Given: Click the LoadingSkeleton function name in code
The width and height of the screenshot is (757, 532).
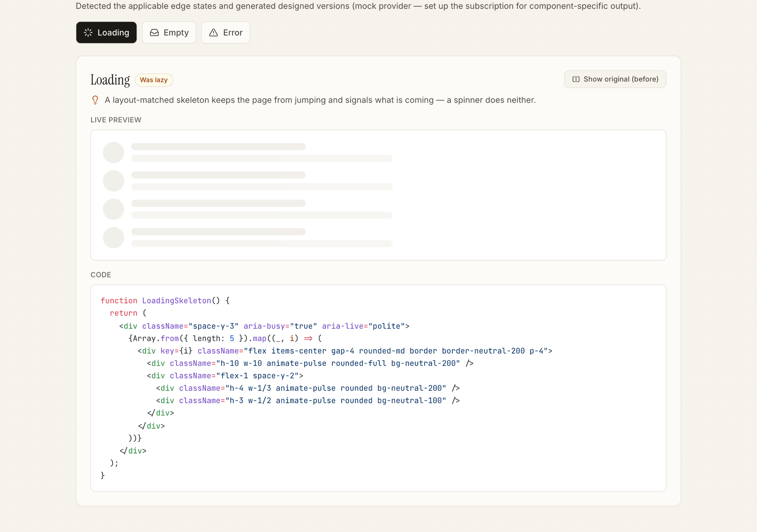Looking at the screenshot, I should pos(177,301).
